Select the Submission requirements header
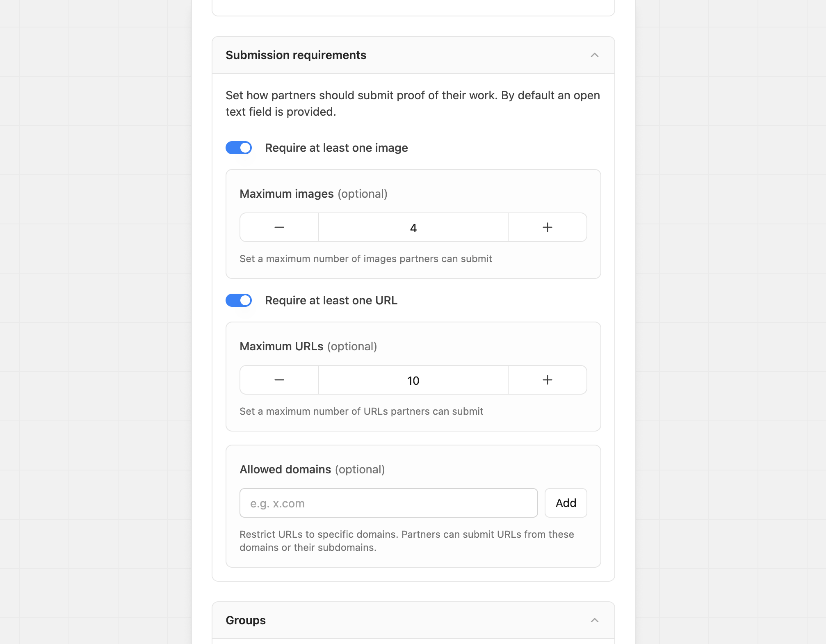This screenshot has width=826, height=644. pyautogui.click(x=296, y=55)
